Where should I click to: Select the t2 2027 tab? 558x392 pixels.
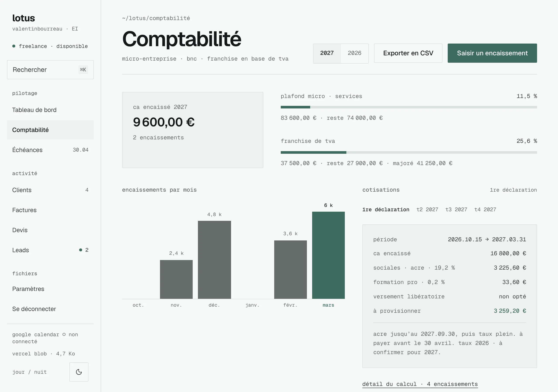coord(427,209)
